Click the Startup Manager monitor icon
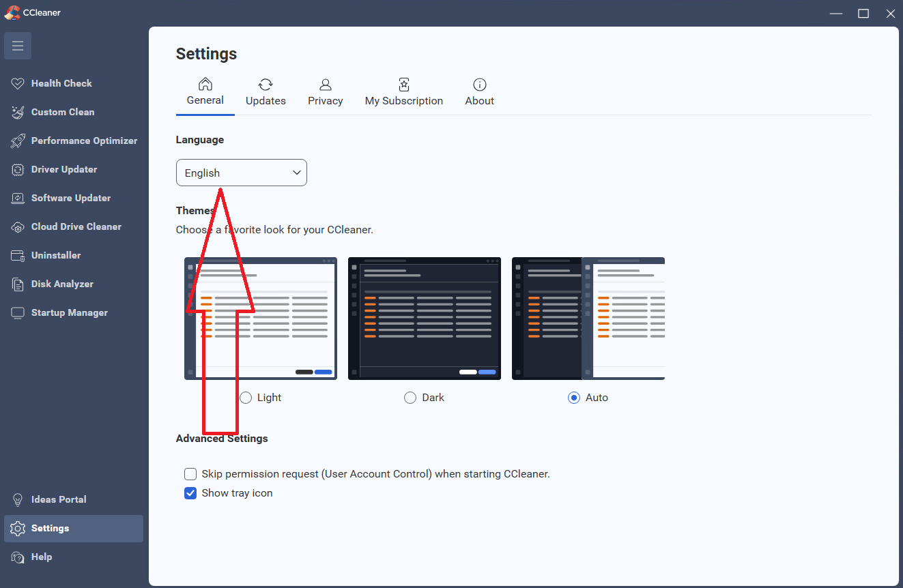Screen dimensions: 903x588 point(18,312)
